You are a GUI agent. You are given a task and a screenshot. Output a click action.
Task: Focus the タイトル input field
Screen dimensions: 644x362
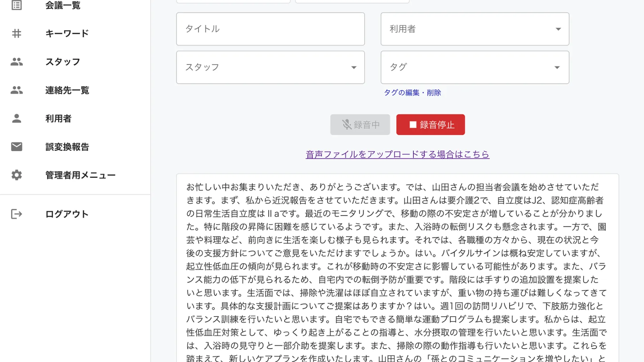[x=270, y=29]
